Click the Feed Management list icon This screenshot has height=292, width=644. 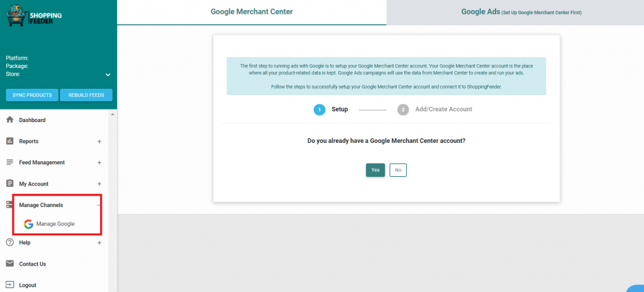click(x=10, y=162)
